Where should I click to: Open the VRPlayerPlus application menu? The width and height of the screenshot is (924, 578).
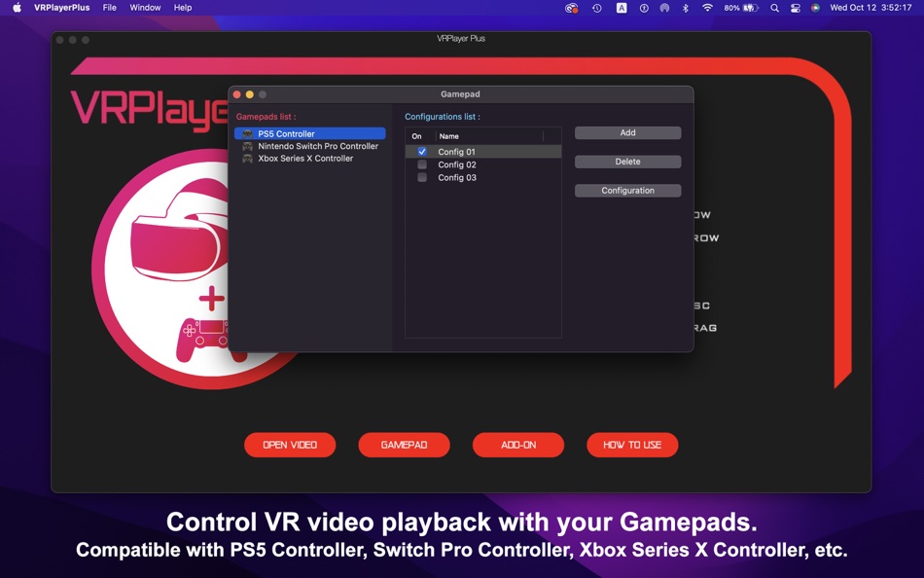(x=61, y=8)
